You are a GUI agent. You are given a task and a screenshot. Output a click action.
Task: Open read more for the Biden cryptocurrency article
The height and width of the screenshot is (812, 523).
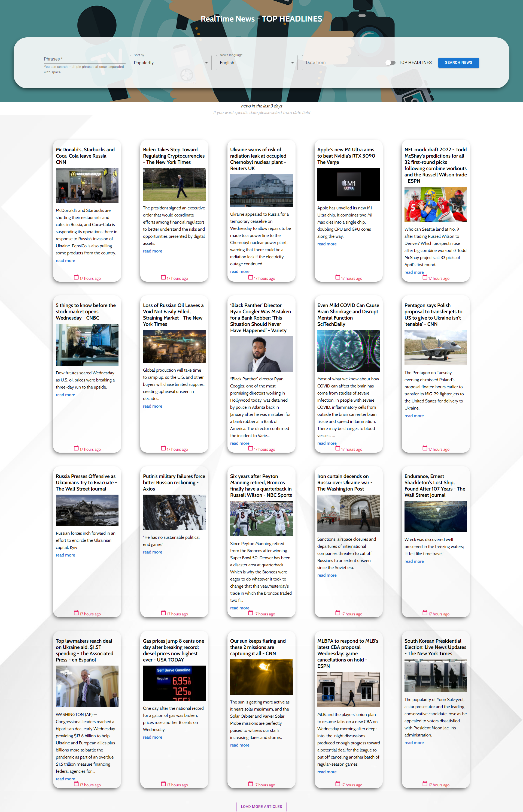(153, 251)
